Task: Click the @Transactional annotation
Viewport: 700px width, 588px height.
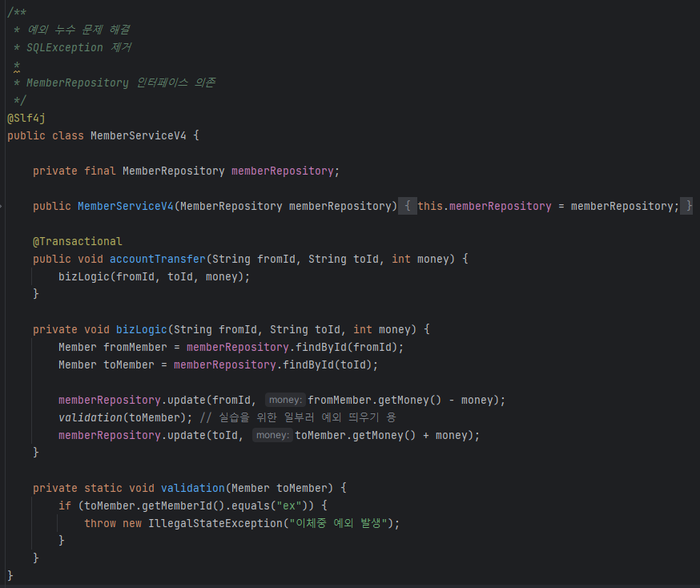Action: [77, 241]
